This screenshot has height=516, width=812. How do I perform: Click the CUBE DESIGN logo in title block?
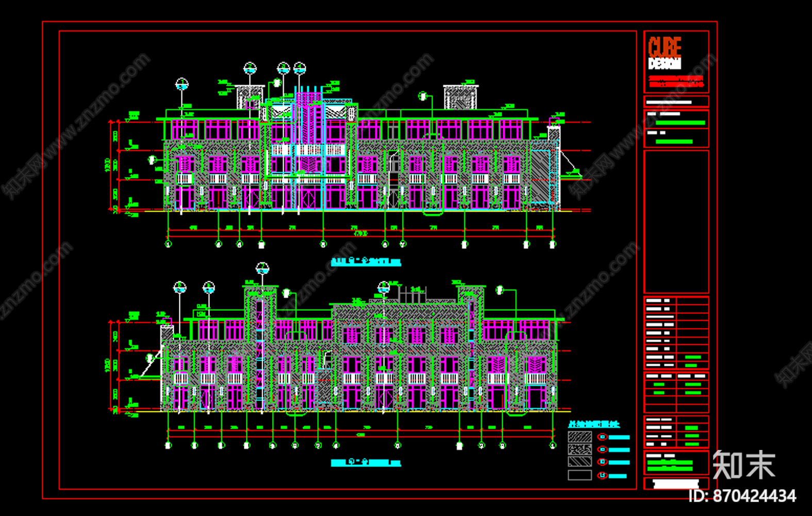coord(665,53)
